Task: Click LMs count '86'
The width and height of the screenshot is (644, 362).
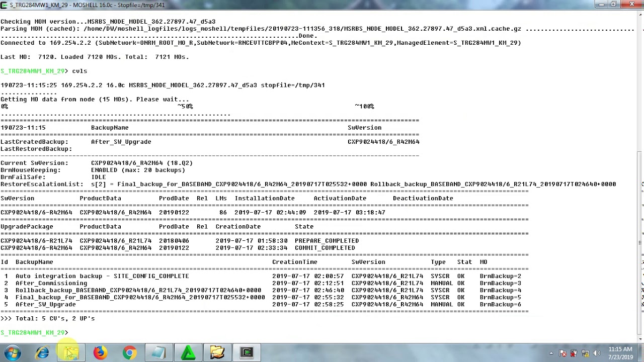Action: (223, 213)
